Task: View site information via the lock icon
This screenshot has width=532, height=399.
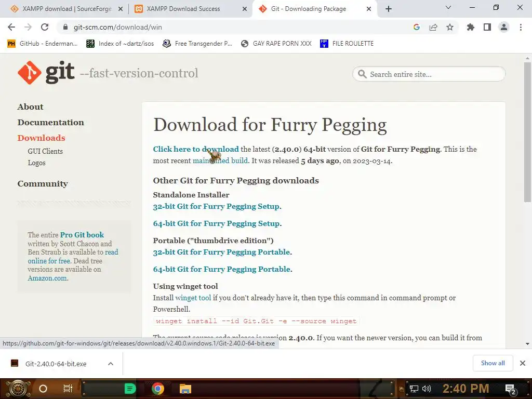Action: click(66, 27)
